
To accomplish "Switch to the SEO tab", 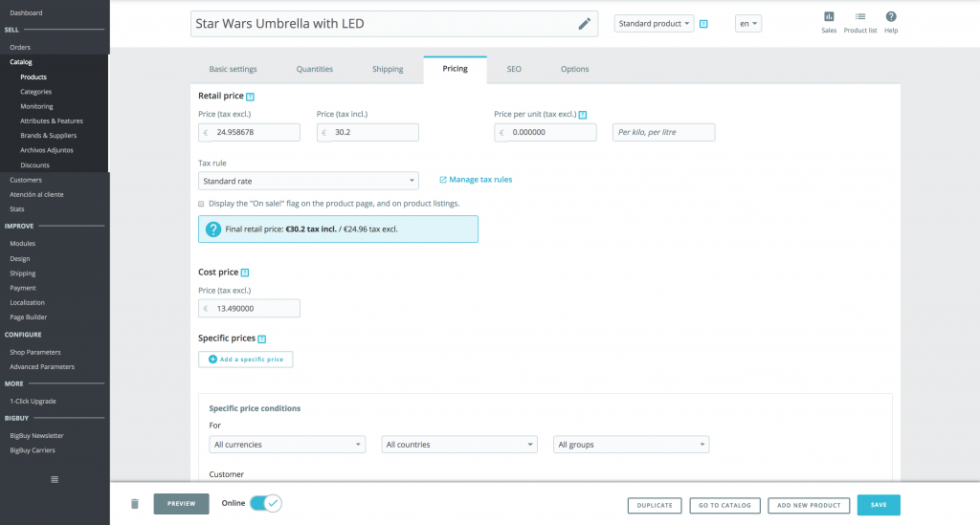I will (x=514, y=69).
